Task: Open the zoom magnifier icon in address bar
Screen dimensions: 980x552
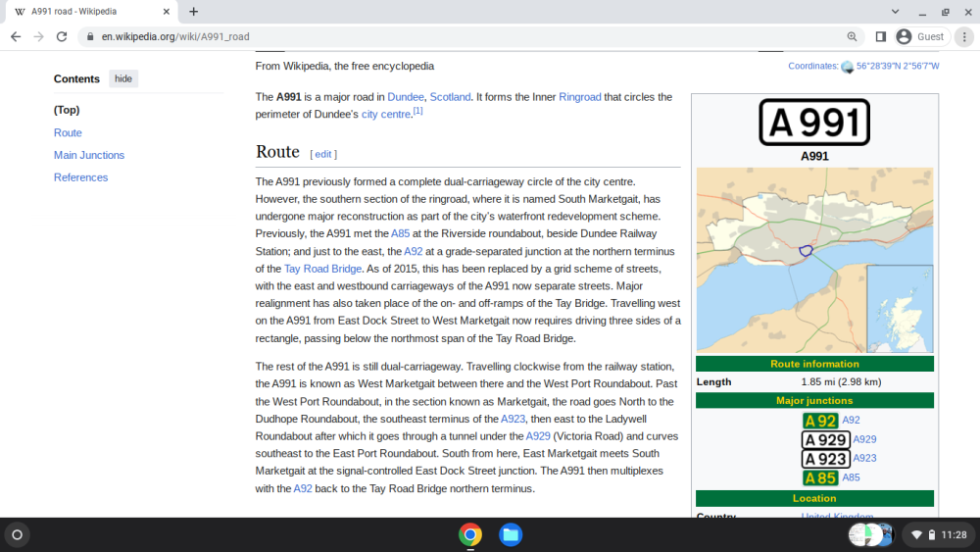Action: (852, 37)
